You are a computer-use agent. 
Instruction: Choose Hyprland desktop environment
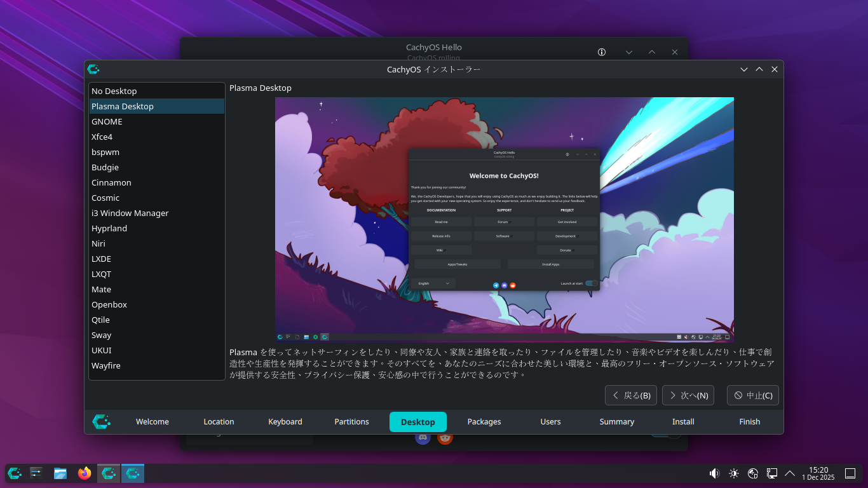coord(109,228)
